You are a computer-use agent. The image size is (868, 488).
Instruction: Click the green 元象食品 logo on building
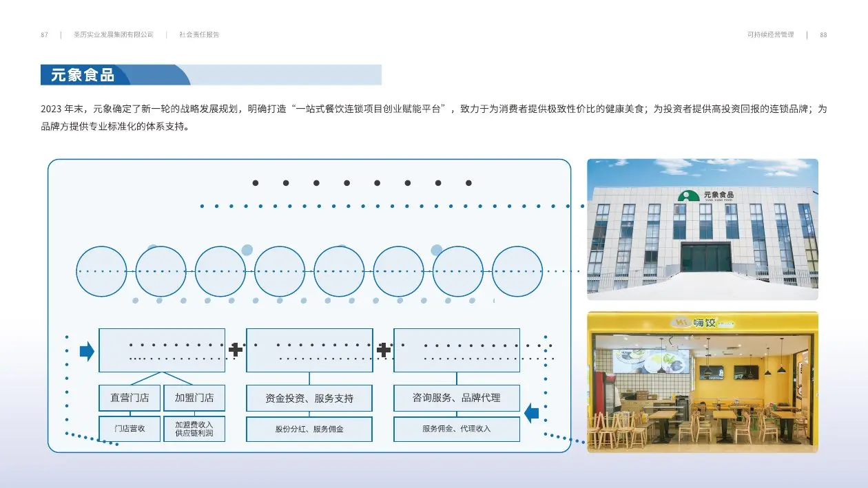(x=706, y=195)
